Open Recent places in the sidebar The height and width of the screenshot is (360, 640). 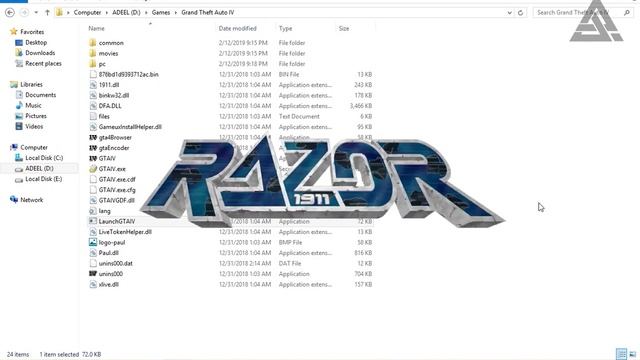point(43,64)
